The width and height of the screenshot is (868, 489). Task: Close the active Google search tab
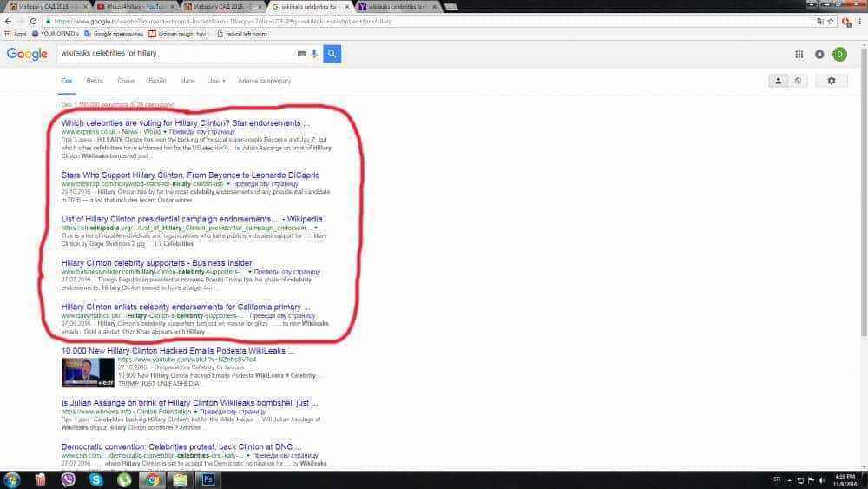(347, 7)
